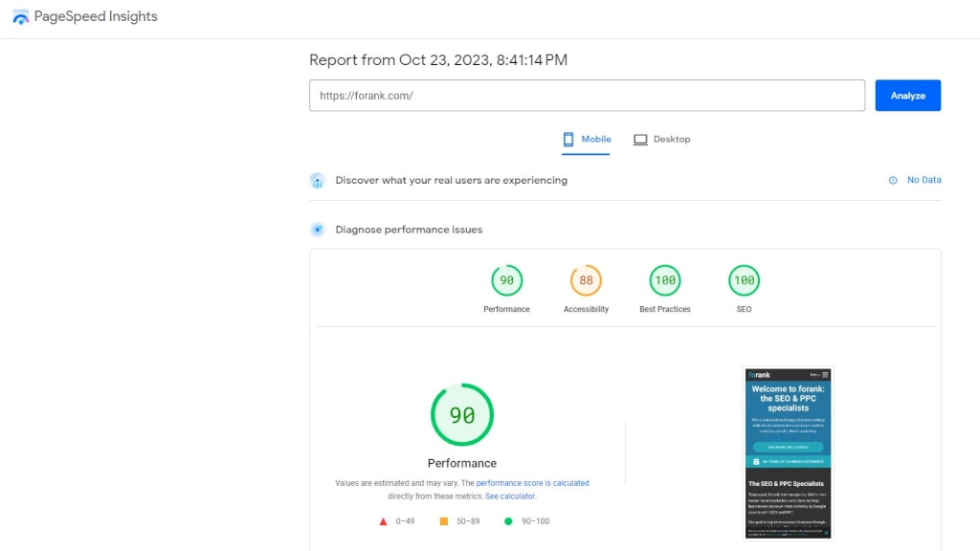Click the PageSpeed Insights logo icon

point(21,17)
